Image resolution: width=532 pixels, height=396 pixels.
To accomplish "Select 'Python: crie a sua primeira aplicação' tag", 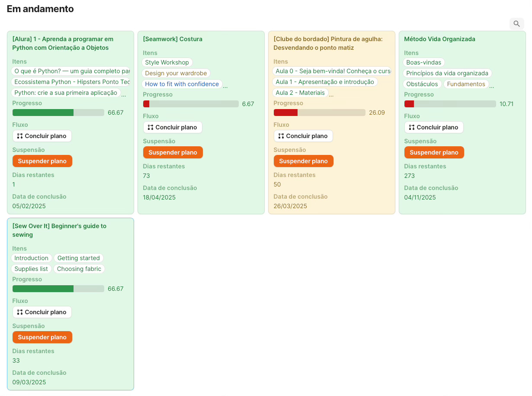I will click(x=66, y=93).
